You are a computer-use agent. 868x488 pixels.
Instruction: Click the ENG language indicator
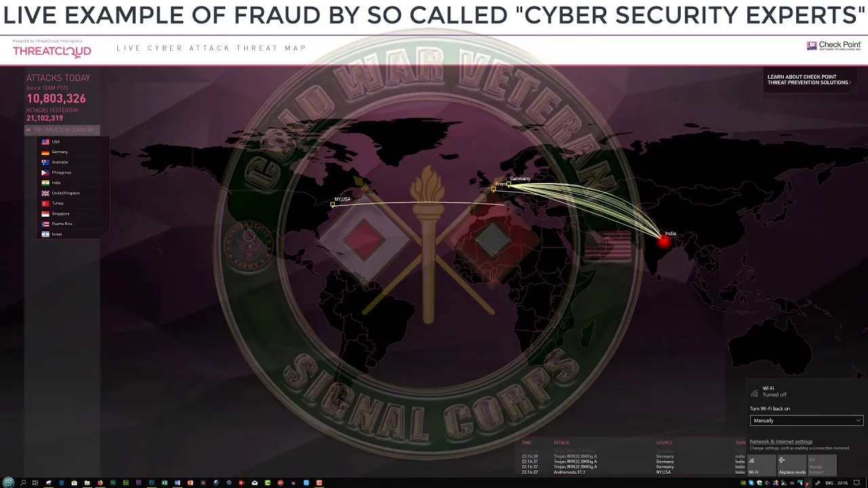(x=829, y=483)
